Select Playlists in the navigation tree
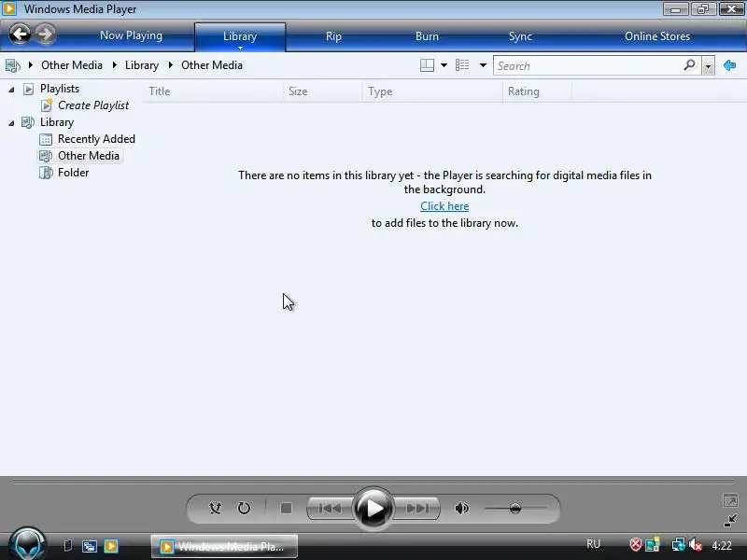747x560 pixels. 60,89
